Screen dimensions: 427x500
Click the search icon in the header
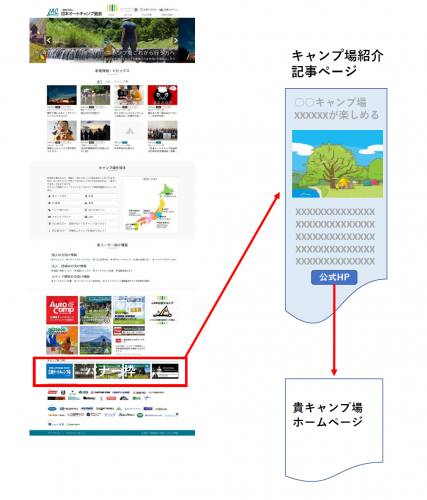tap(136, 10)
